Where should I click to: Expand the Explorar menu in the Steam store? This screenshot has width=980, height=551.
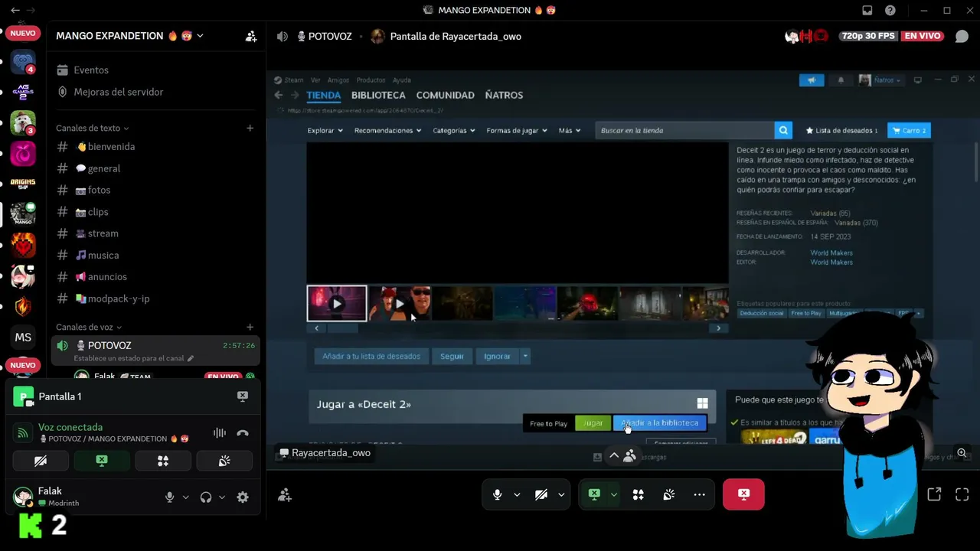325,130
